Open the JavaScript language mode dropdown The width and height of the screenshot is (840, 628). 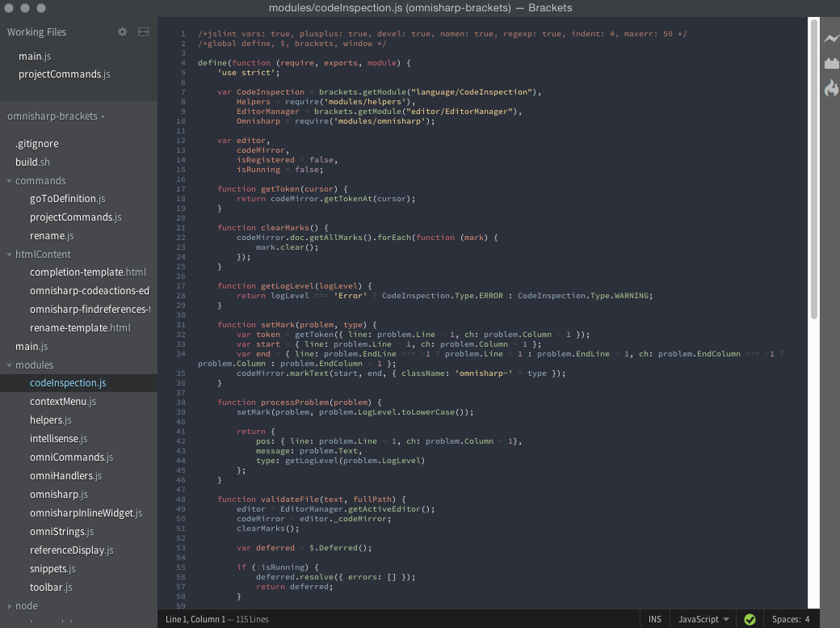(x=699, y=618)
